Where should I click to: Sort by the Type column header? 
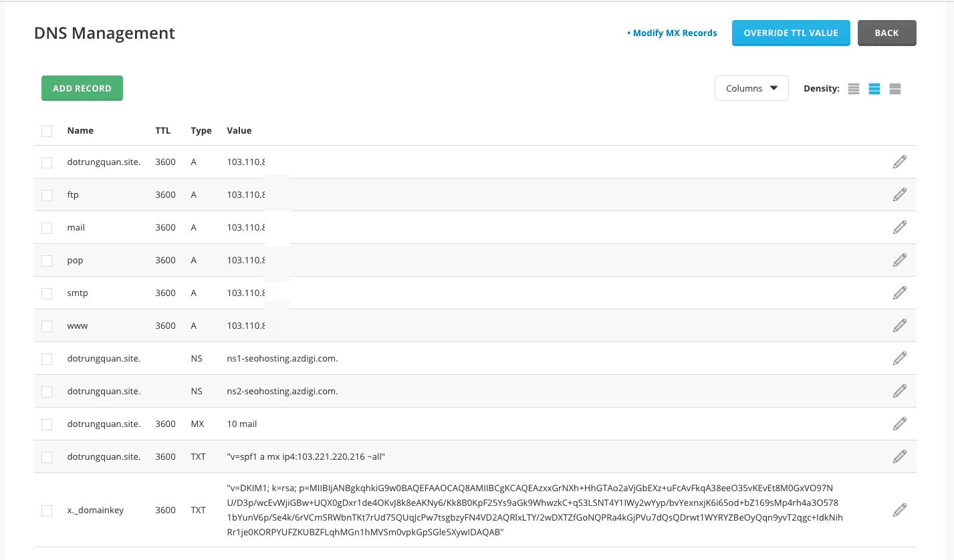coord(201,131)
